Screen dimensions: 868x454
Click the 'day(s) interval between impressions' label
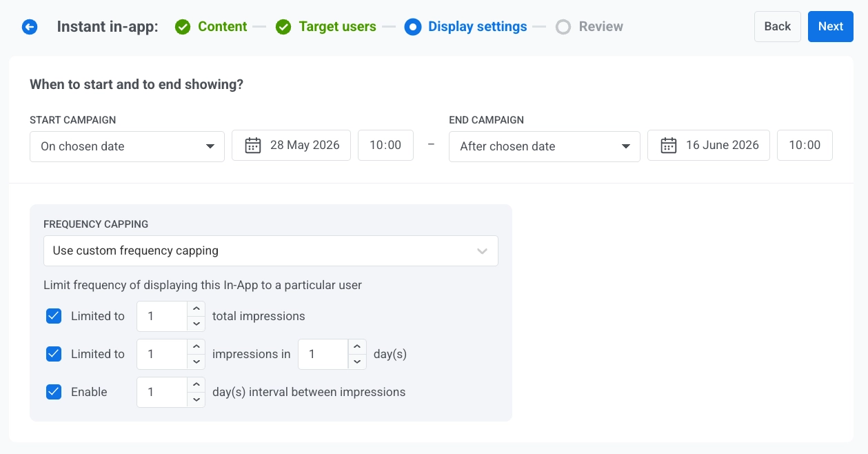pyautogui.click(x=309, y=392)
